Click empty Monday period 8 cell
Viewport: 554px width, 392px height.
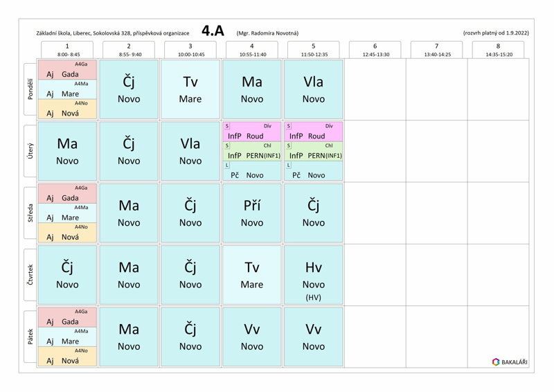[498, 89]
